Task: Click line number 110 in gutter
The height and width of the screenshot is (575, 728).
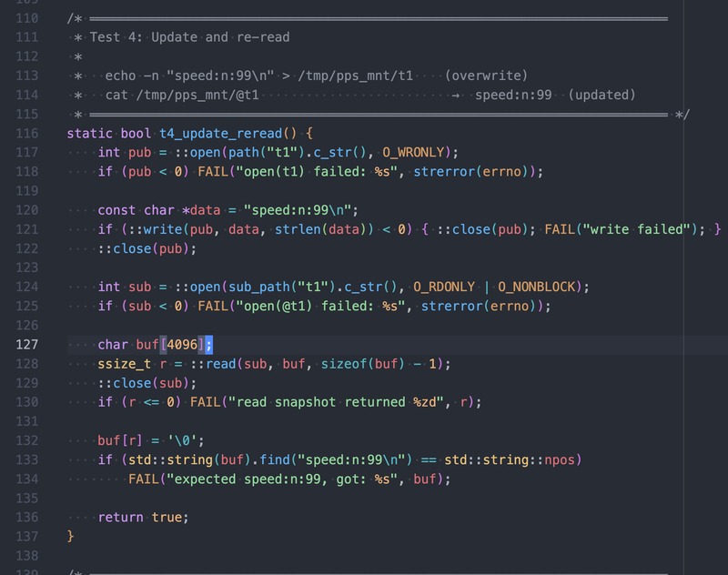Action: pyautogui.click(x=27, y=18)
